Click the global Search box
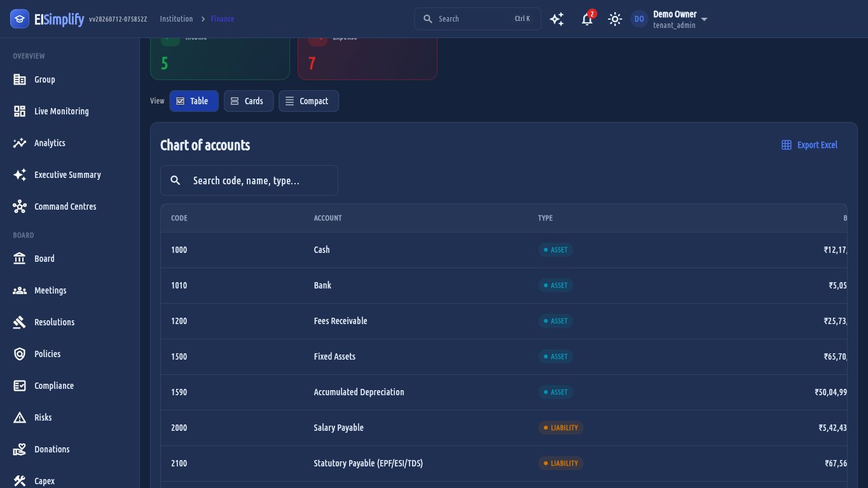 coord(478,19)
